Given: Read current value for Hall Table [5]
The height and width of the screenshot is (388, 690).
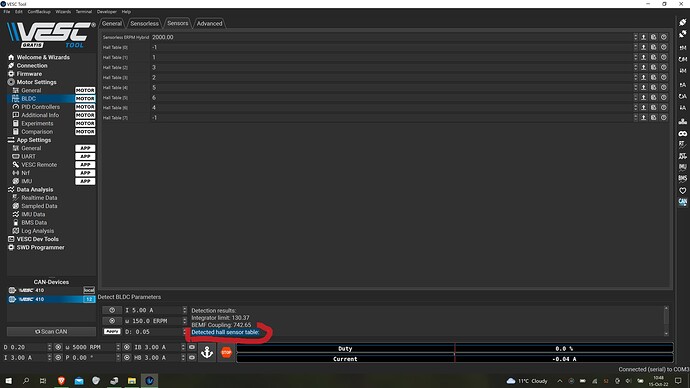Looking at the screenshot, I should point(643,98).
